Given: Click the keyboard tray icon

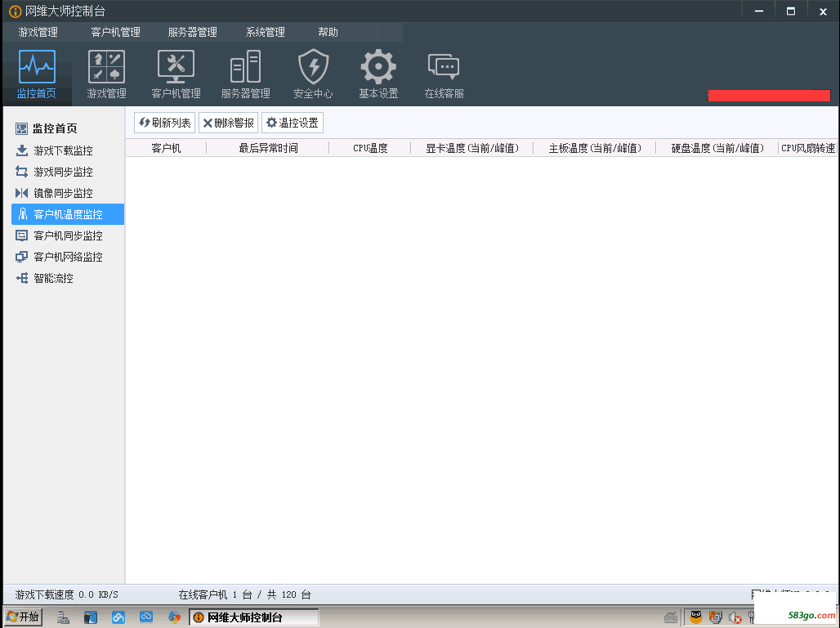Looking at the screenshot, I should (x=671, y=618).
